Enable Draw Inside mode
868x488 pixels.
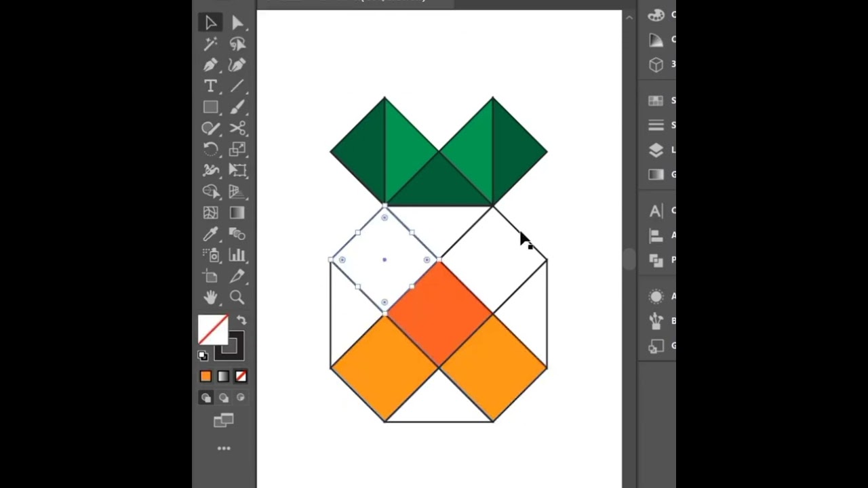click(x=241, y=398)
